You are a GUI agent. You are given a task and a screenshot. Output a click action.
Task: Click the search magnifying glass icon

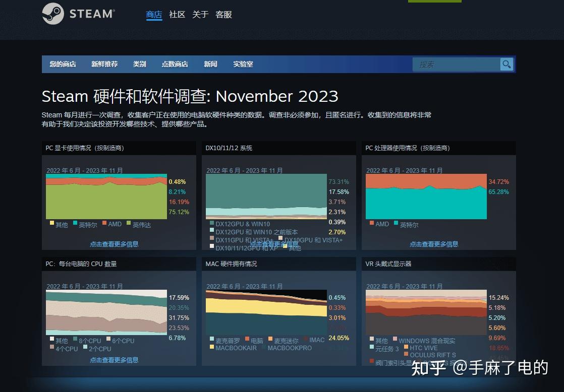tap(506, 64)
